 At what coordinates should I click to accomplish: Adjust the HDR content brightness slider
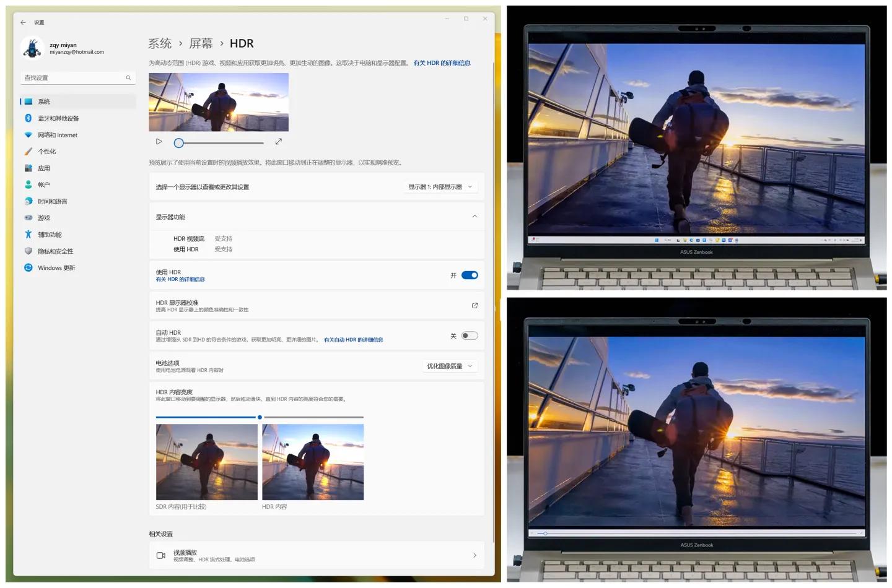[260, 417]
